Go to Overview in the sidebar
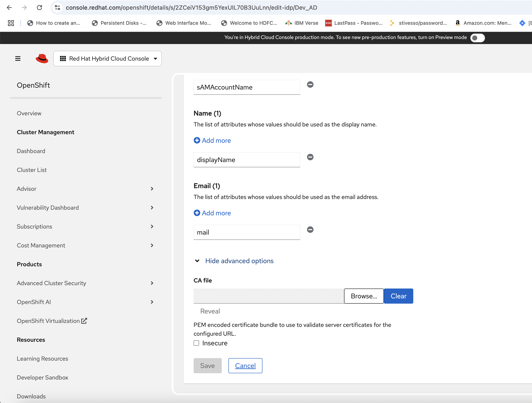 29,113
